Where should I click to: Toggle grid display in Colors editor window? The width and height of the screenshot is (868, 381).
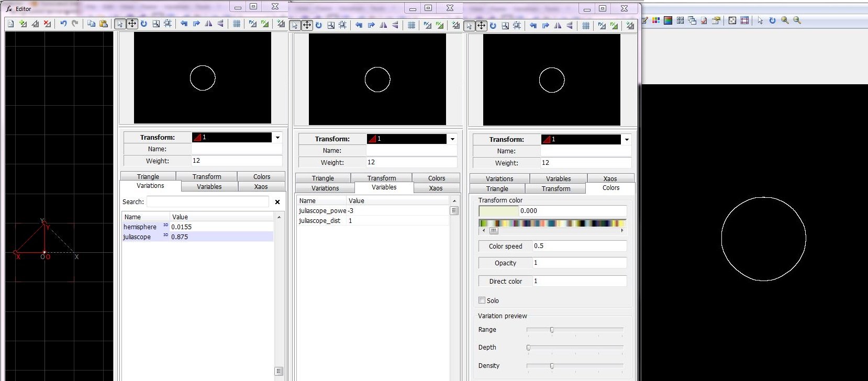[x=586, y=26]
